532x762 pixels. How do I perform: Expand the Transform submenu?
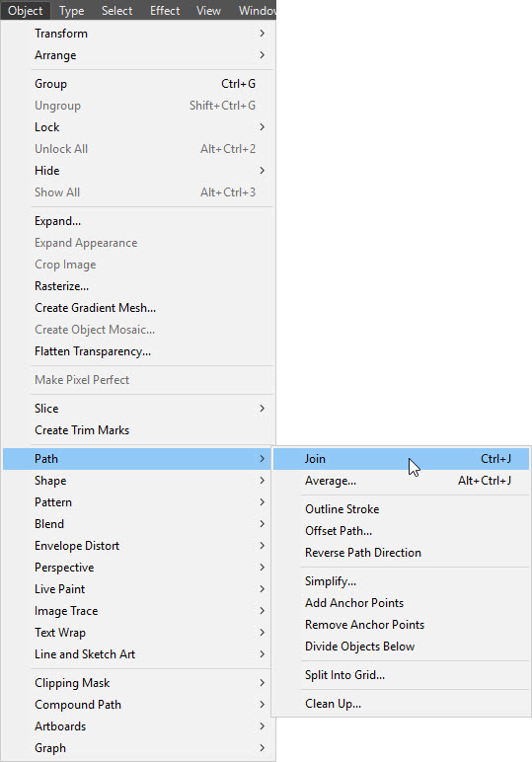138,34
